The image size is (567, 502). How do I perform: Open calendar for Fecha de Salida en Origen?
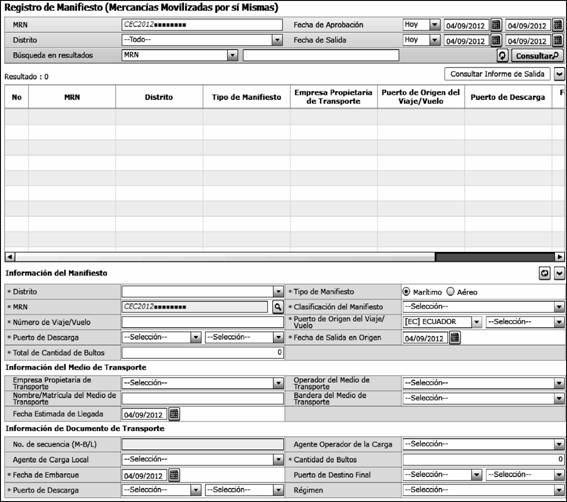click(455, 338)
